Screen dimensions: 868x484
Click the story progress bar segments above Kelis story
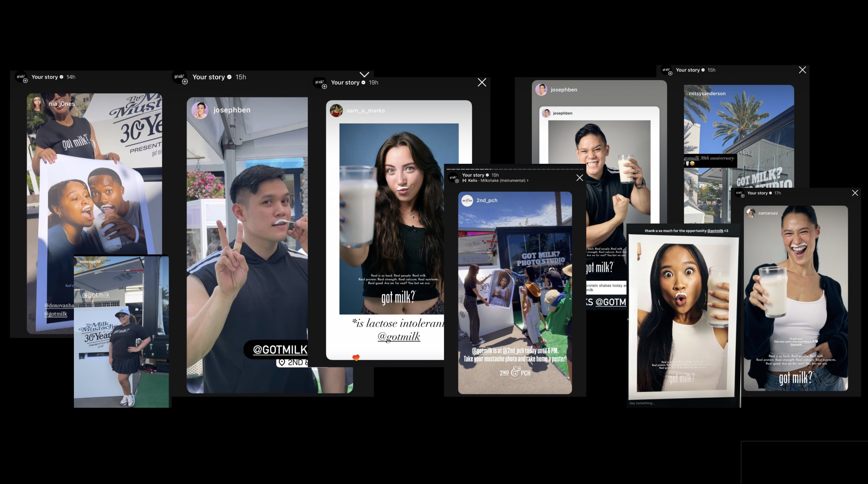pyautogui.click(x=514, y=169)
